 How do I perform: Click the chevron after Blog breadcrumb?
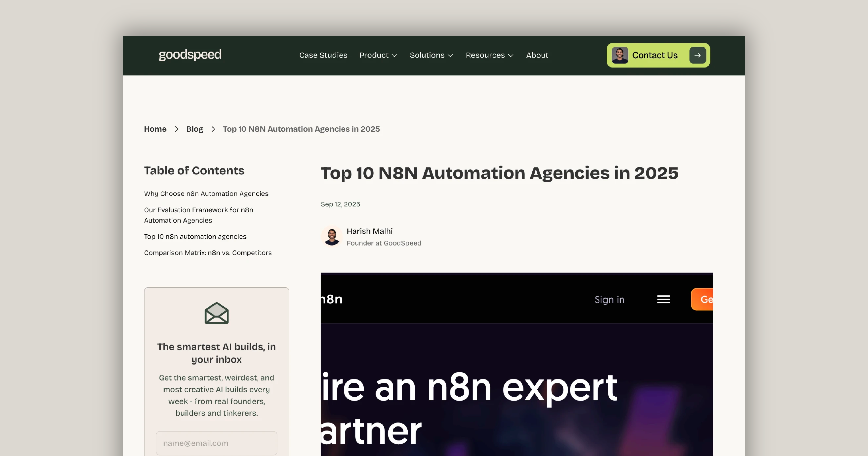pyautogui.click(x=213, y=129)
